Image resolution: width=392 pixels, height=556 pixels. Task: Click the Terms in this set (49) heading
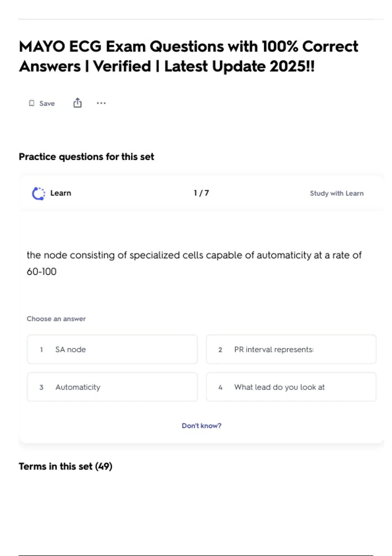pyautogui.click(x=65, y=466)
